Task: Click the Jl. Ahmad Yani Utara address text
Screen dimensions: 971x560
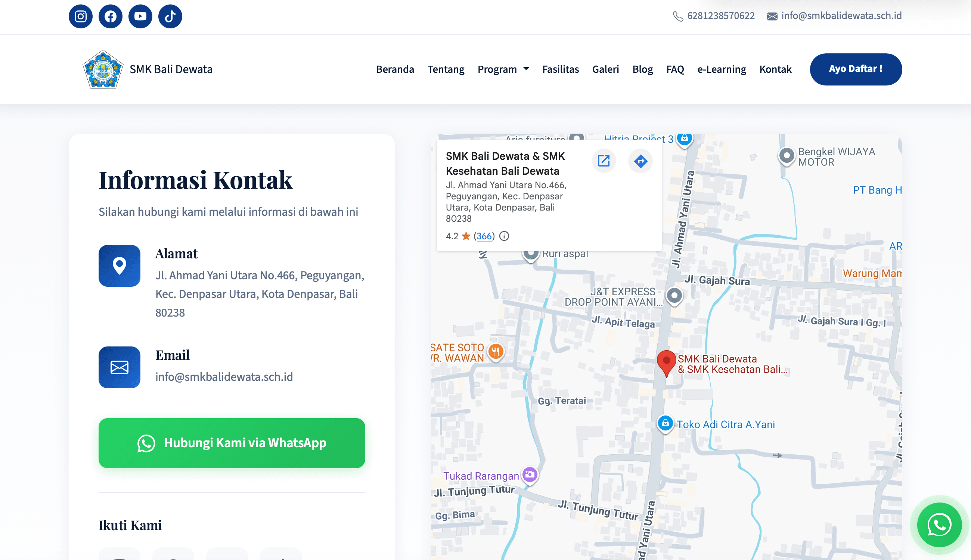Action: coord(260,294)
